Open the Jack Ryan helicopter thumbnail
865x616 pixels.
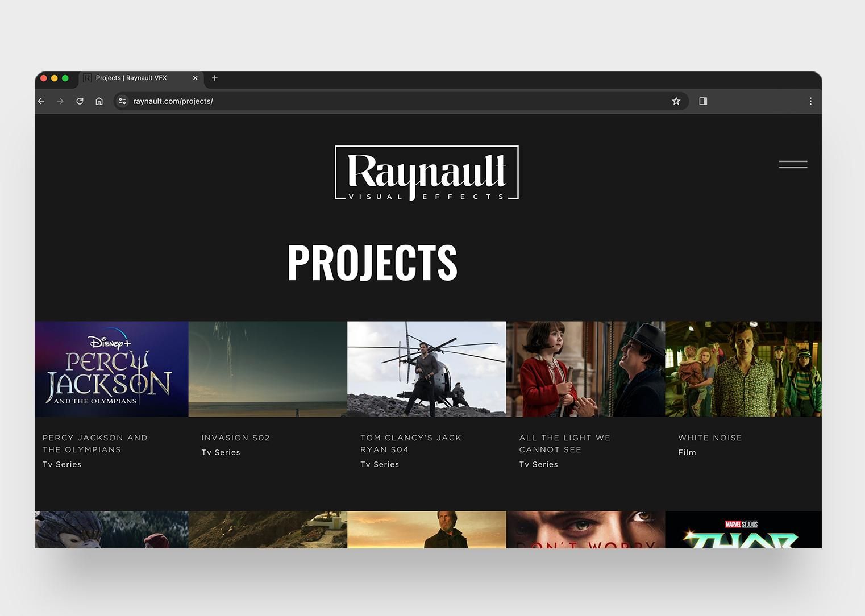coord(427,369)
